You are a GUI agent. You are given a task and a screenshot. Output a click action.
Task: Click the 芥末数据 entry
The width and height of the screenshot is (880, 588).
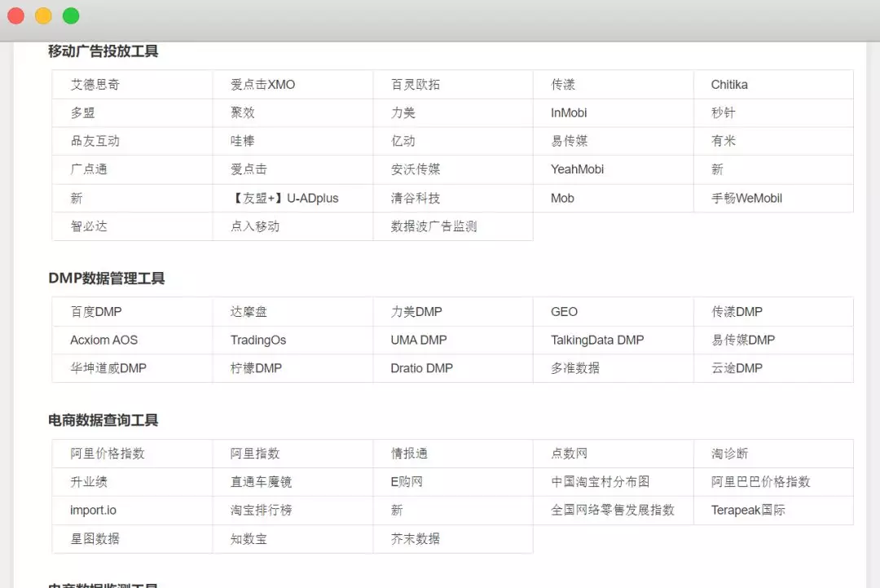[416, 538]
